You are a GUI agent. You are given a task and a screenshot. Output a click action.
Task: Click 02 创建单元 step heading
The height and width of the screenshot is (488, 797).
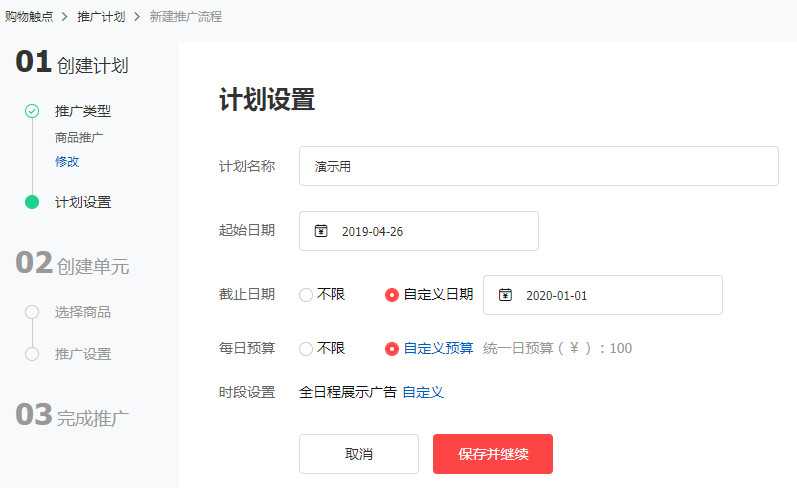coord(72,264)
